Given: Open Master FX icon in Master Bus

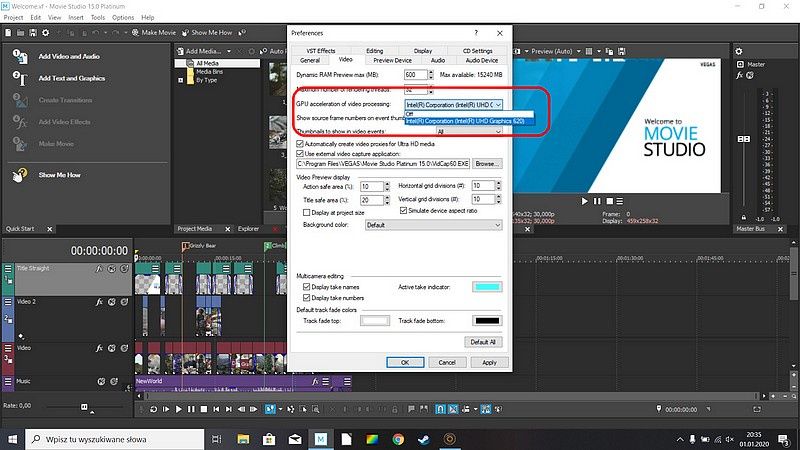Looking at the screenshot, I should pyautogui.click(x=740, y=75).
